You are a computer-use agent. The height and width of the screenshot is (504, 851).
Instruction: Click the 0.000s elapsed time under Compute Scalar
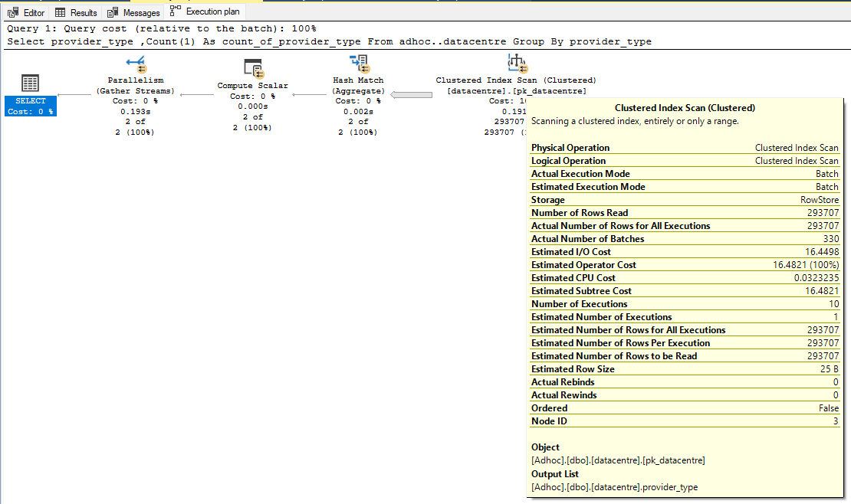point(253,107)
